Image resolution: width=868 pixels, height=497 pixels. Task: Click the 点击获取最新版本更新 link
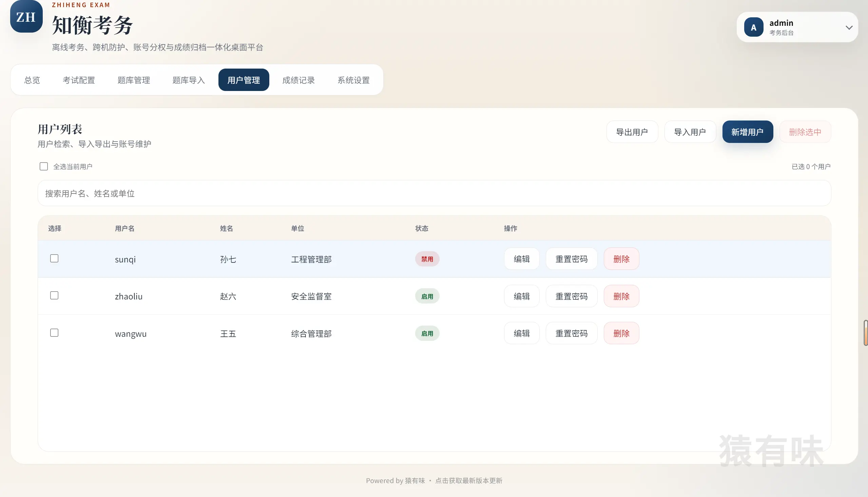point(469,481)
